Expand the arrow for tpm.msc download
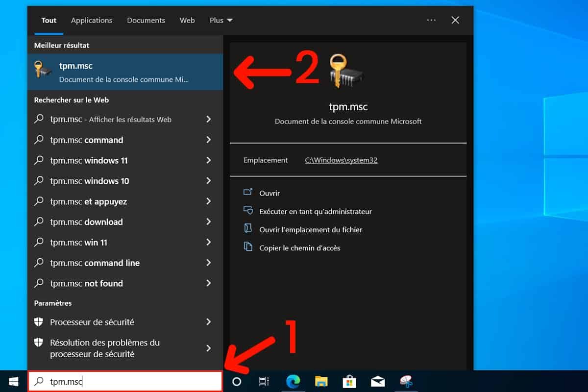Image resolution: width=588 pixels, height=392 pixels. [209, 221]
